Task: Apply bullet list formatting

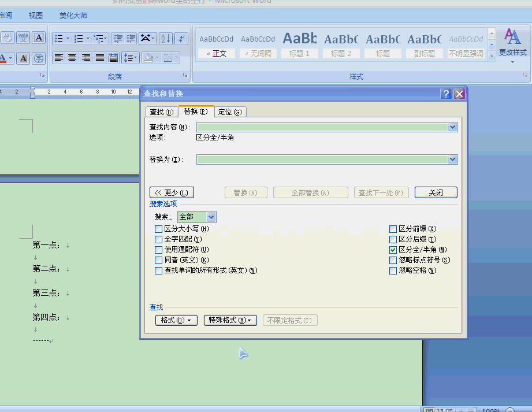Action: click(x=59, y=38)
